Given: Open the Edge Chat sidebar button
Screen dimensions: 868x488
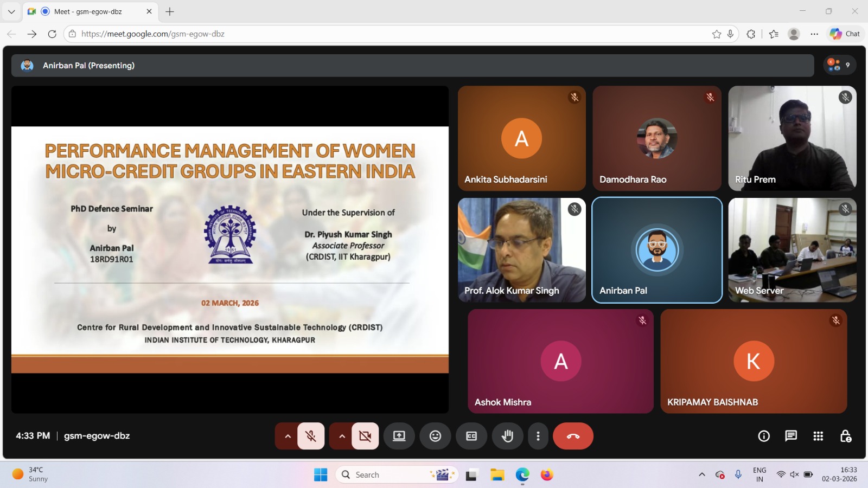Looking at the screenshot, I should tap(845, 34).
